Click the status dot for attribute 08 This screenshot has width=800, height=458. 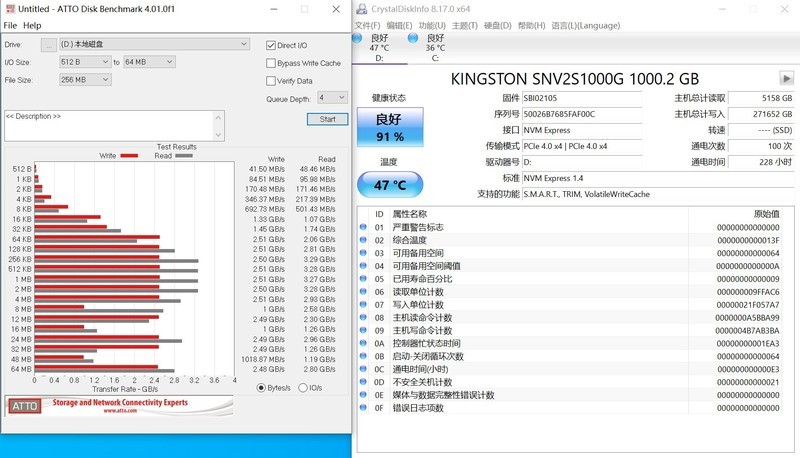[x=363, y=317]
